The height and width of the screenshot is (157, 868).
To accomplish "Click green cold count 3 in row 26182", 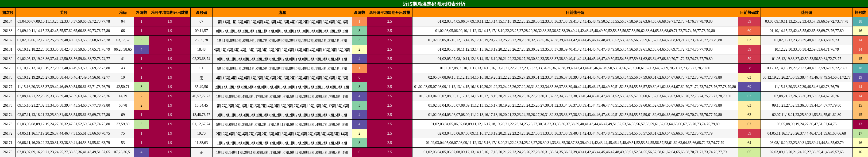I will (x=141, y=40).
